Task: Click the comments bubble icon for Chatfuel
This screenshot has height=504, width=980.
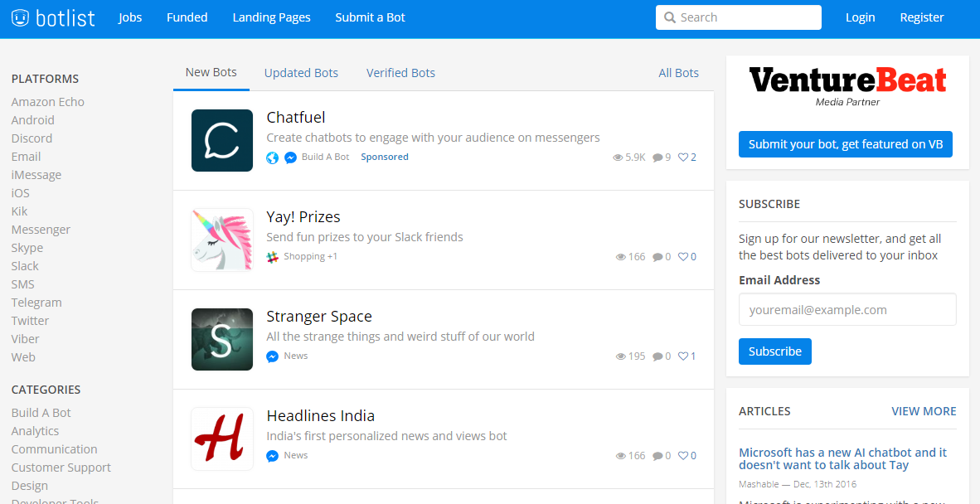Action: (x=657, y=157)
